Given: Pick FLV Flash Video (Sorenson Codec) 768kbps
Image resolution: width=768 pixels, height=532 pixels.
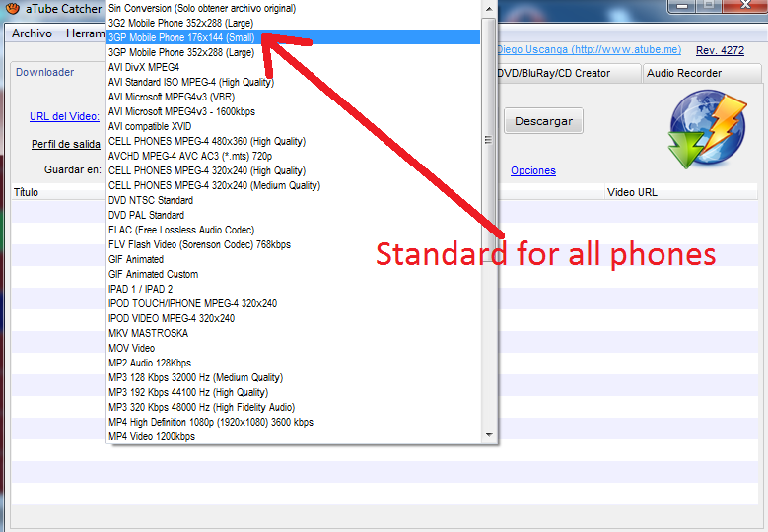Looking at the screenshot, I should pos(293,244).
